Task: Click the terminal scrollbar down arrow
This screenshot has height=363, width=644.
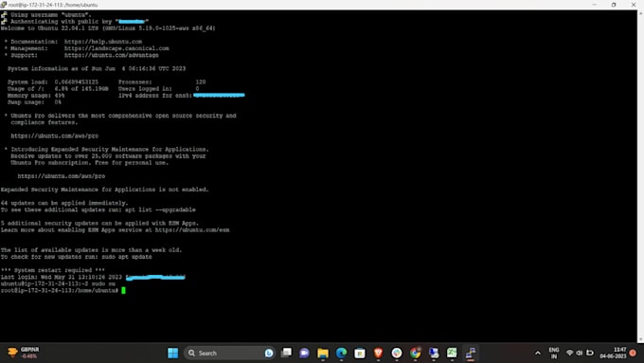Action: click(x=640, y=339)
